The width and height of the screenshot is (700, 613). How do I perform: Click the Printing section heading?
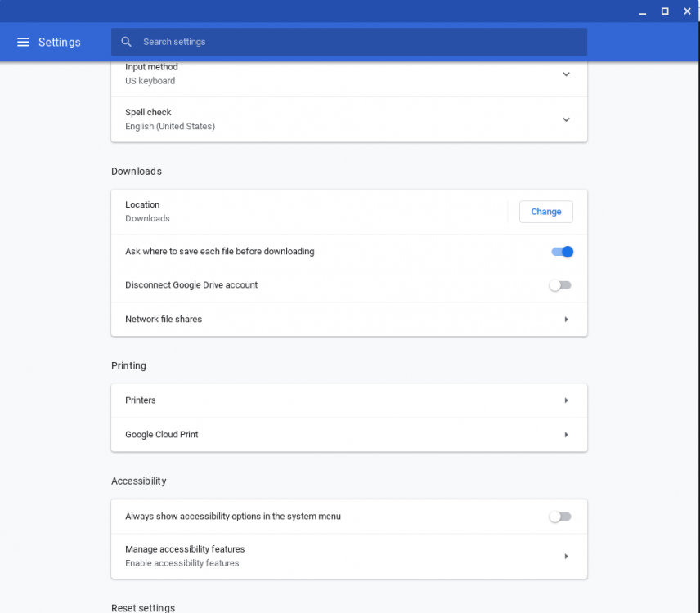[128, 366]
